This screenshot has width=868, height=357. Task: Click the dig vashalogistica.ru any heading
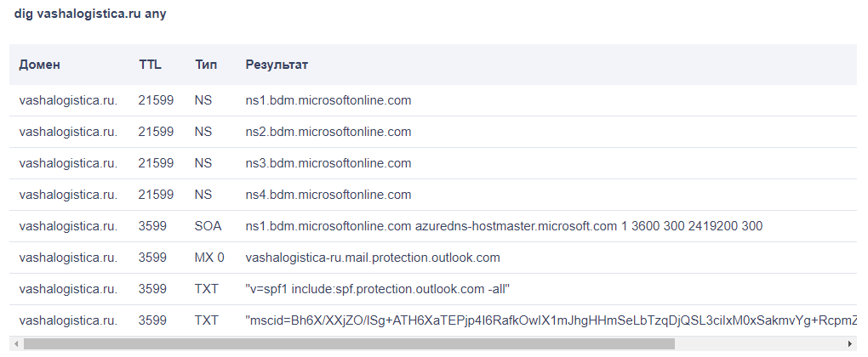coord(89,15)
